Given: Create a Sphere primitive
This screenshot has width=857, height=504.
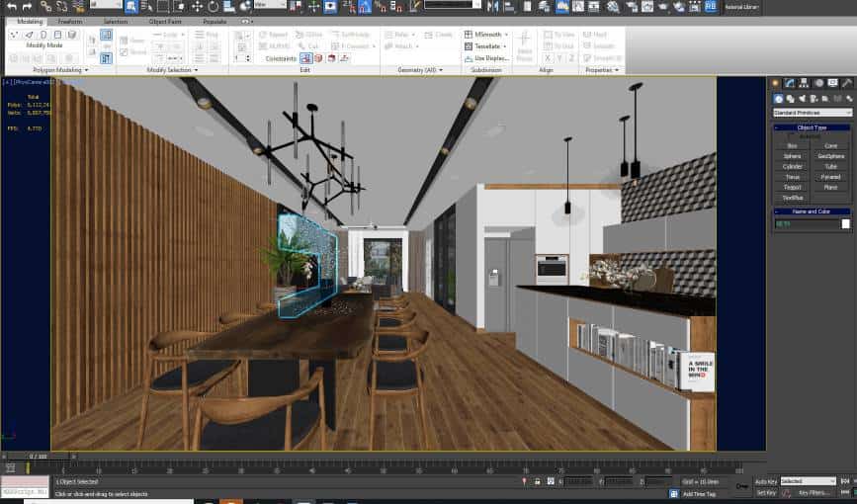Looking at the screenshot, I should point(792,156).
